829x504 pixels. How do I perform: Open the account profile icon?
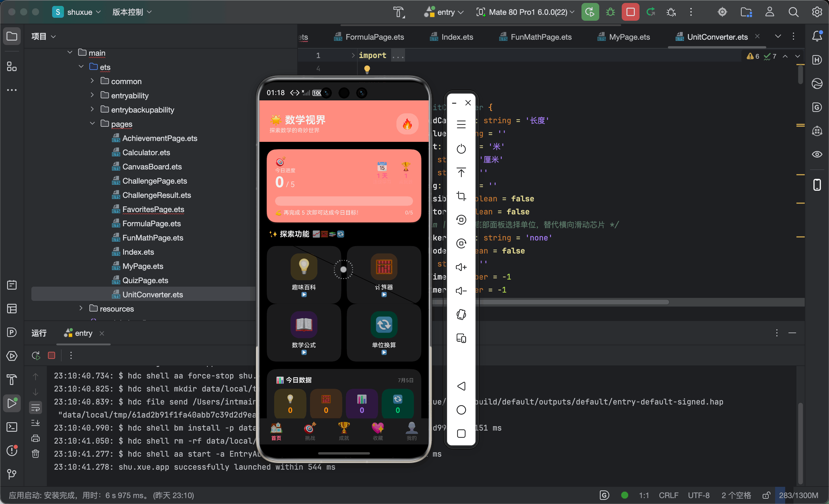coord(769,12)
